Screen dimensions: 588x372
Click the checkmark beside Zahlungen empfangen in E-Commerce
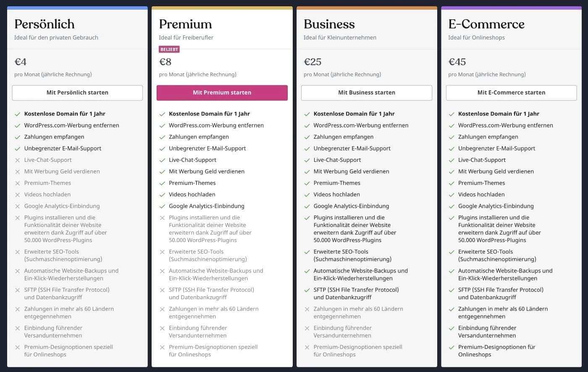451,137
